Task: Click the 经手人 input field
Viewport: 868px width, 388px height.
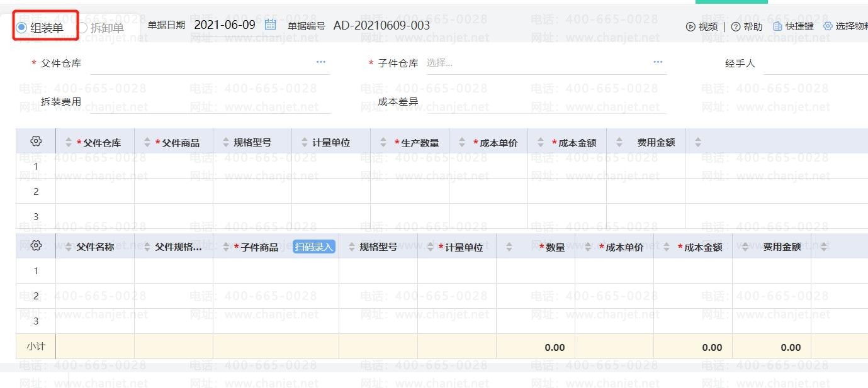Action: pos(816,64)
